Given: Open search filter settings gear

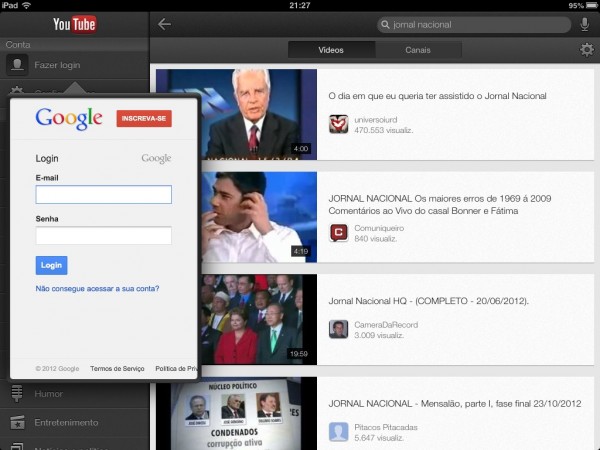Looking at the screenshot, I should [x=587, y=50].
